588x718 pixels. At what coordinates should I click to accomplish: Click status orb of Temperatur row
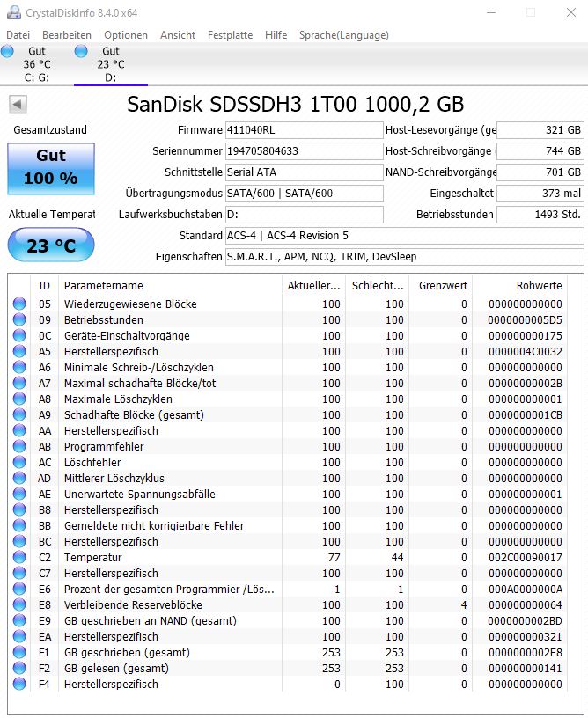click(x=19, y=557)
